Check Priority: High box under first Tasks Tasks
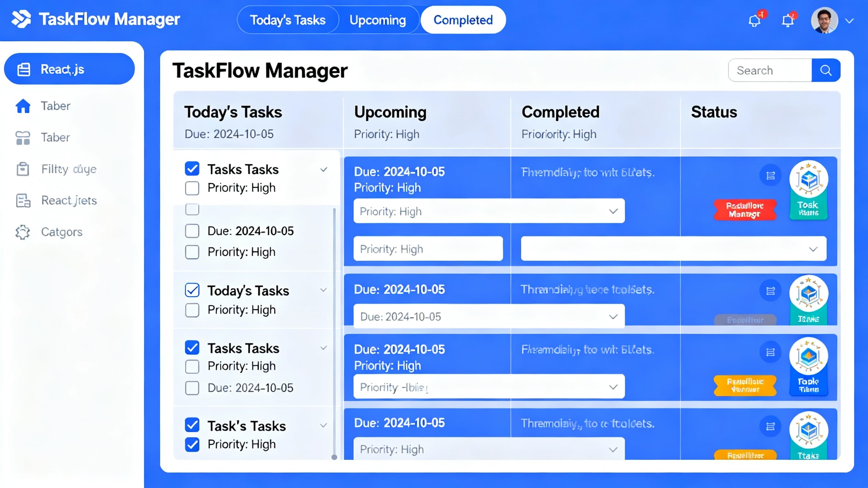The height and width of the screenshot is (488, 868). tap(192, 188)
